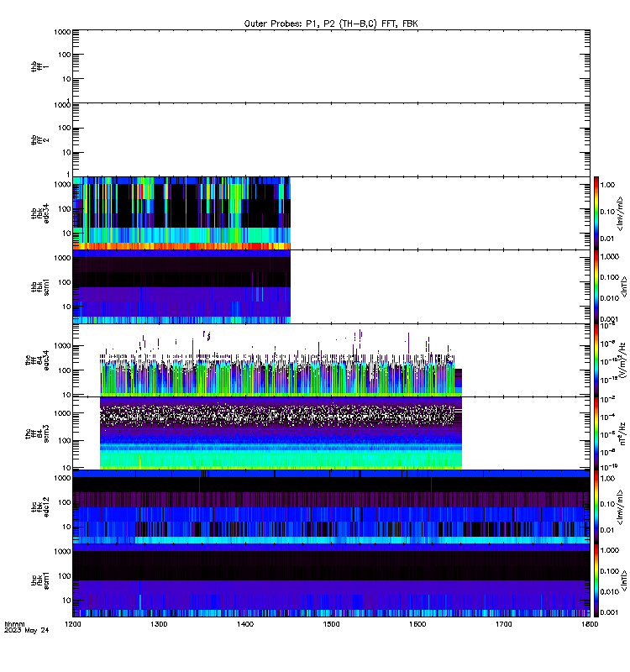Click the '0.01' tick on thc edc12 colorbar
Viewport: 630px width, 672px height.
pyautogui.click(x=607, y=530)
